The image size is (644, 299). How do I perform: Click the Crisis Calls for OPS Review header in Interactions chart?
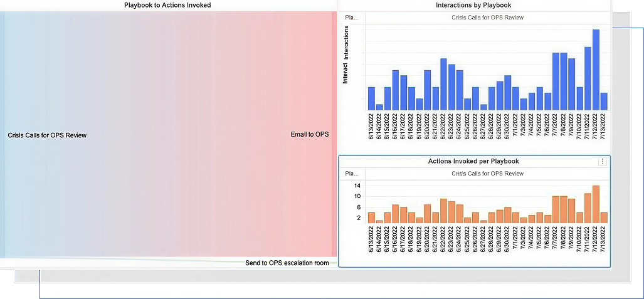point(487,18)
